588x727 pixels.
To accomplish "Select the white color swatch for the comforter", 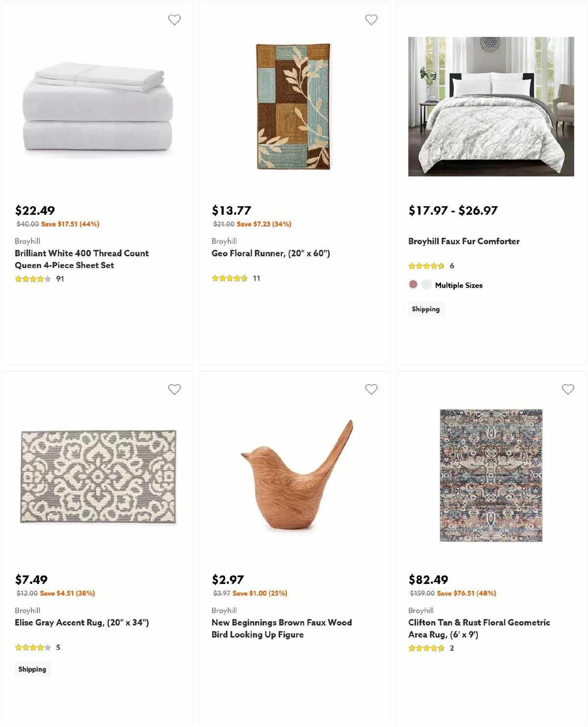I will tap(426, 284).
